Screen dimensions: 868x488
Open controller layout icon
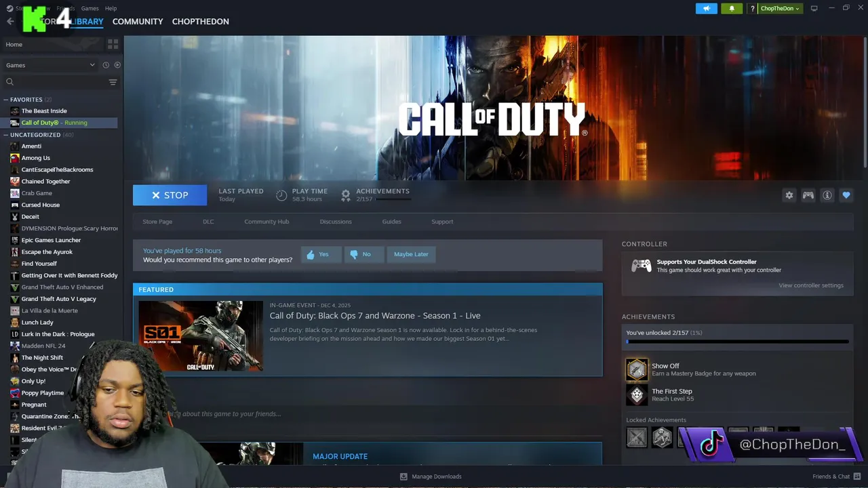click(x=808, y=195)
